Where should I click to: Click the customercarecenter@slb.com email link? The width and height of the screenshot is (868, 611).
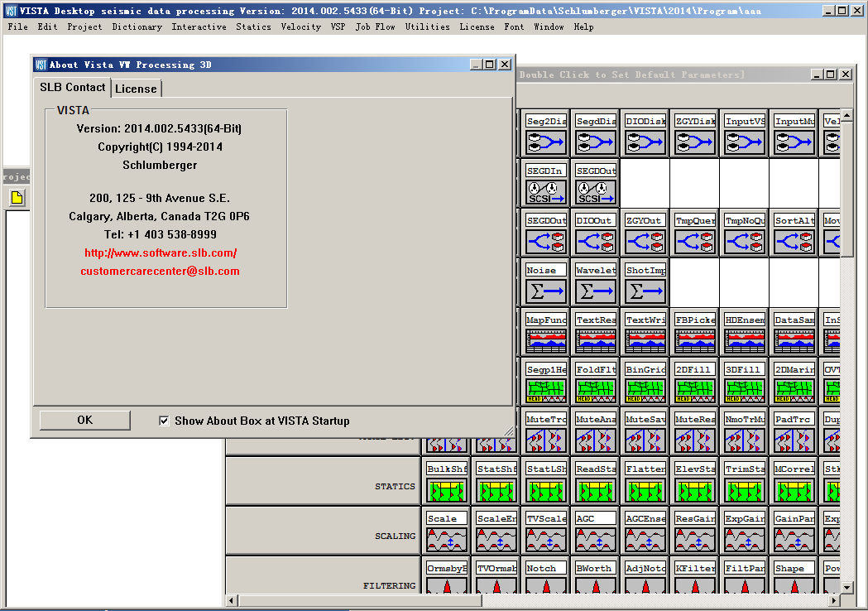point(160,272)
